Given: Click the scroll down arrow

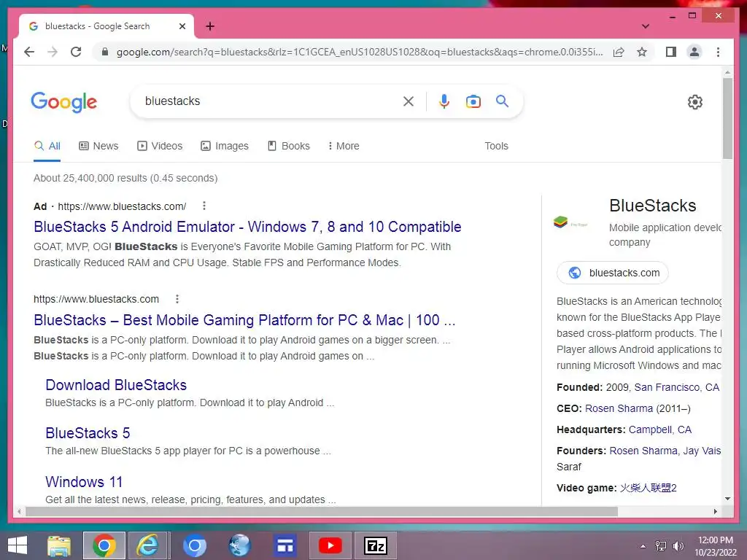Looking at the screenshot, I should (x=727, y=499).
